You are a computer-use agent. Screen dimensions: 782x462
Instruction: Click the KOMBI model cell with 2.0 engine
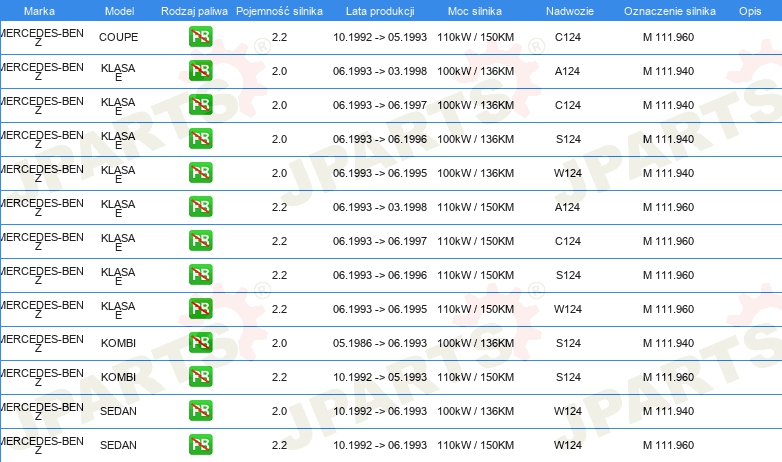(x=118, y=343)
